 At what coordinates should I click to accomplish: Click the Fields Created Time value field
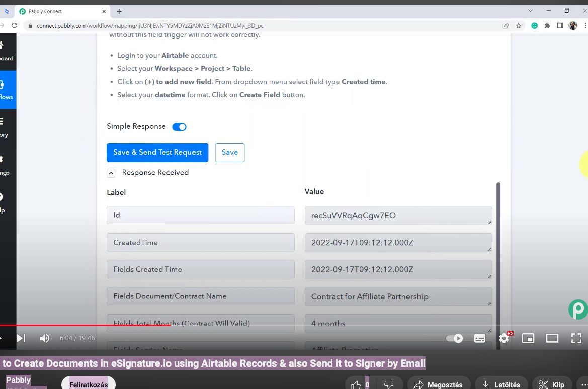point(398,269)
